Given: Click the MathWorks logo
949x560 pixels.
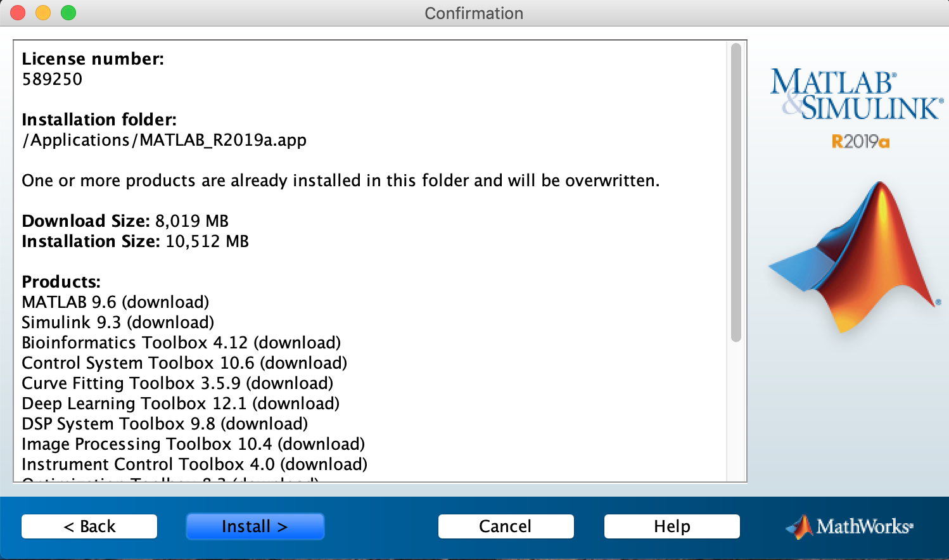Looking at the screenshot, I should [x=849, y=526].
